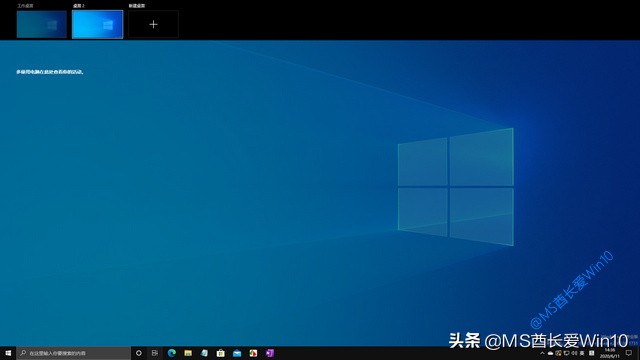Viewport: 640px width, 360px height.
Task: Expand hidden system tray icons chevron
Action: tap(542, 353)
